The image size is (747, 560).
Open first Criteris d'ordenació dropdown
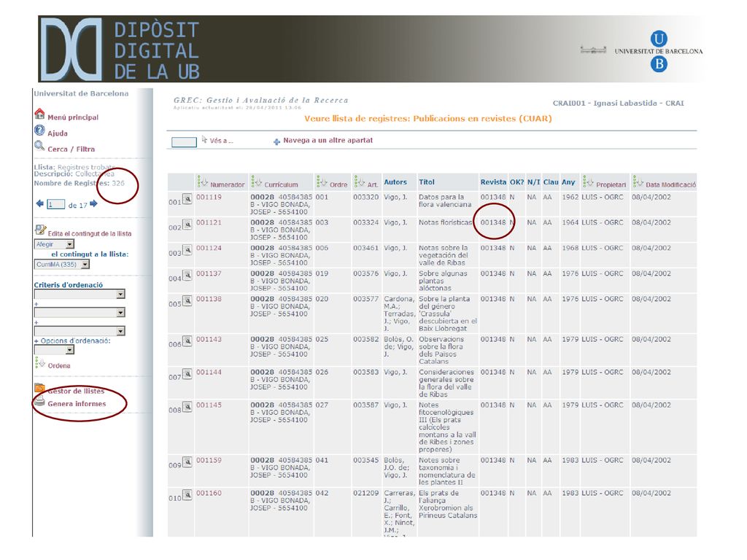click(80, 295)
